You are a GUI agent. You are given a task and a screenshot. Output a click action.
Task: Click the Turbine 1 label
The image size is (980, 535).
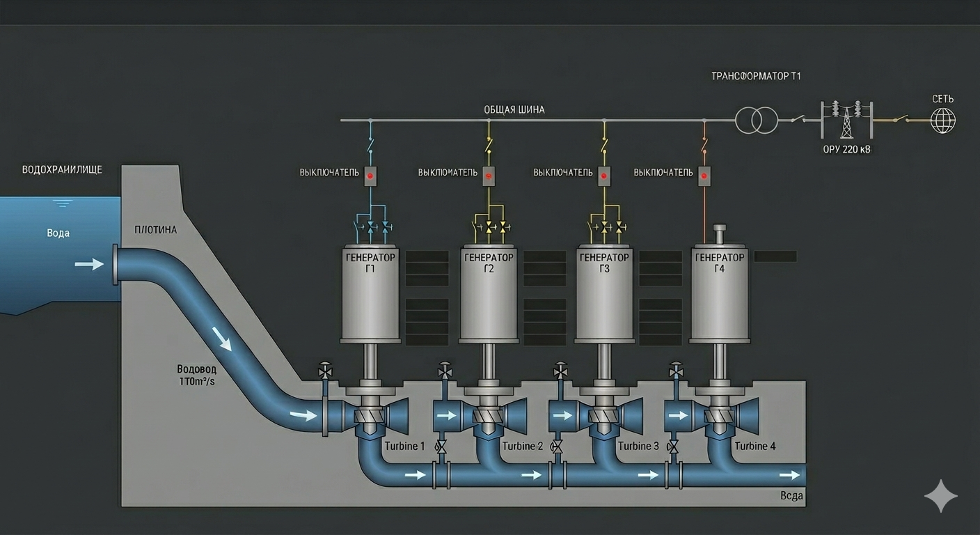pyautogui.click(x=404, y=446)
